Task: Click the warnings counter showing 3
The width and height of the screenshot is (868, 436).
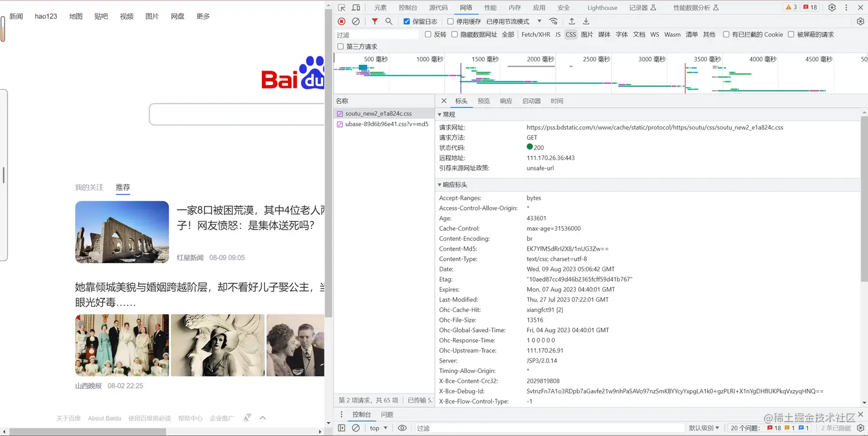Action: [x=791, y=7]
